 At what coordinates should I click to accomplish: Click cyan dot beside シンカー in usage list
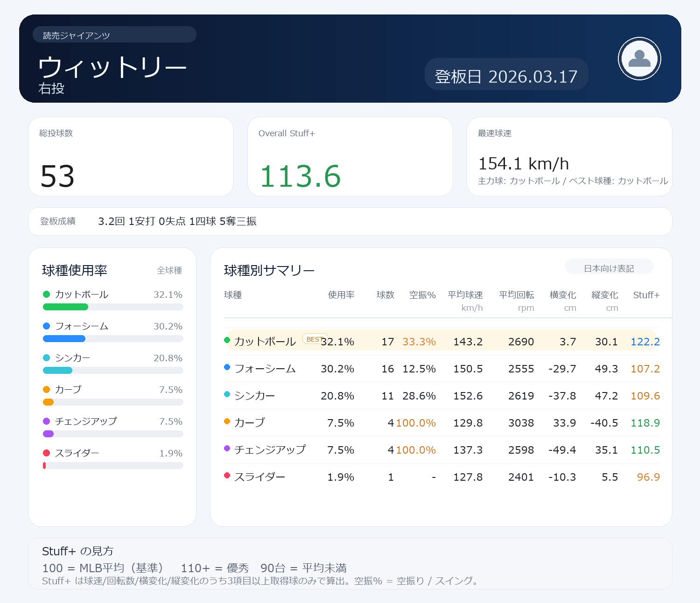point(46,358)
